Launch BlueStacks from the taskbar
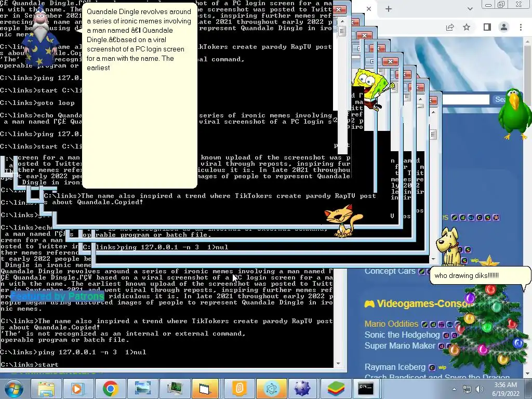 [336, 389]
